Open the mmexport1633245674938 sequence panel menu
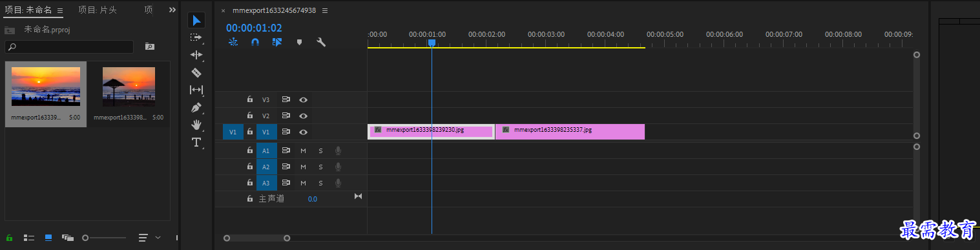 [x=325, y=10]
